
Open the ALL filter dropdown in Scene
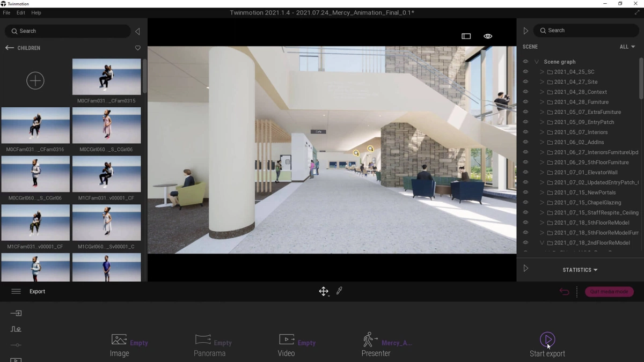(627, 47)
